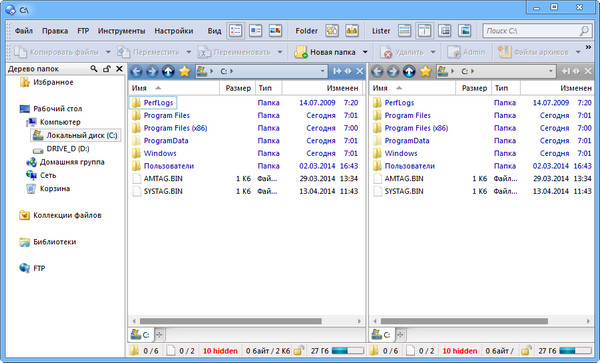Click copy-to-other-pane arrow in right pane header

[x=566, y=71]
